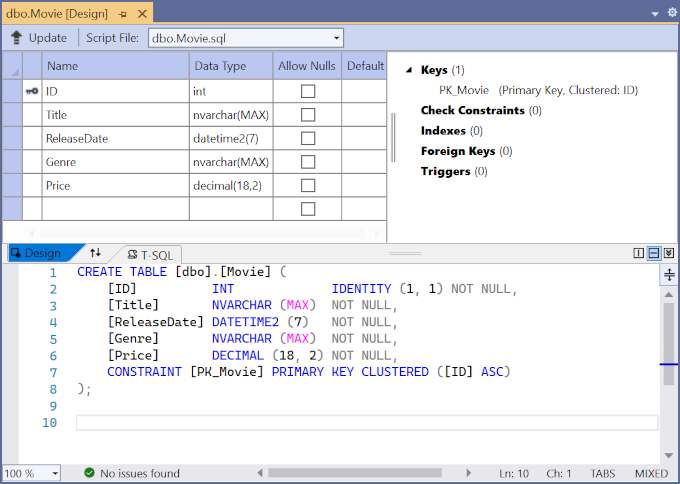Open the 100% zoom level dropdown
The width and height of the screenshot is (680, 484).
coord(54,473)
